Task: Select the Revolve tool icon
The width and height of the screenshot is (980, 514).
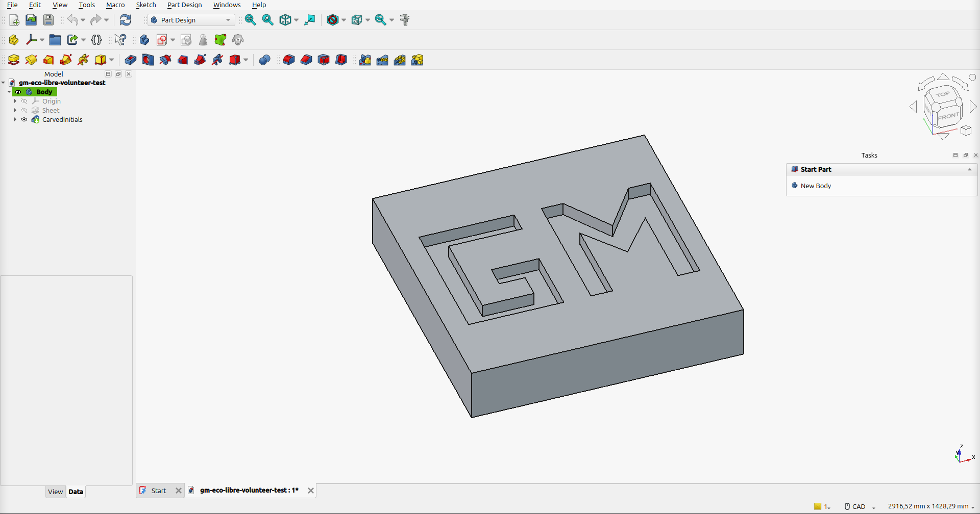Action: click(x=31, y=60)
